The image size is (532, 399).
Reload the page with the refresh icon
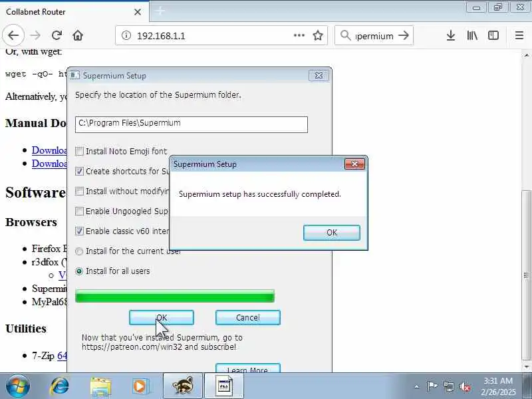tap(57, 35)
